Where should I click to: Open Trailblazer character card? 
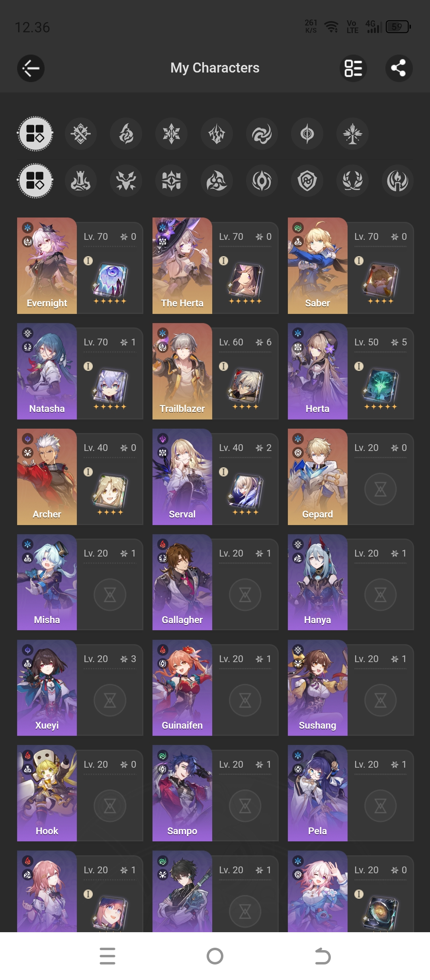click(x=215, y=371)
